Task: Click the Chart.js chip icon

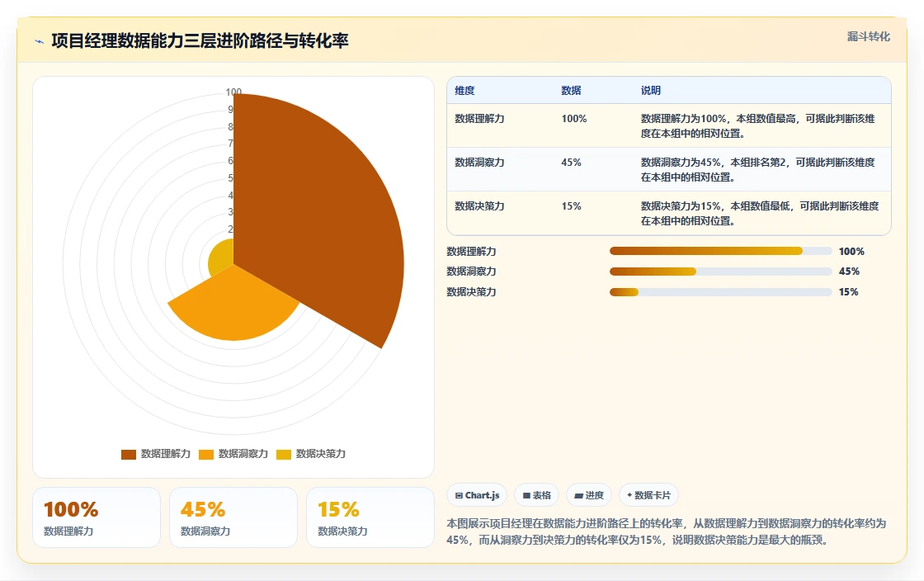Action: (459, 495)
